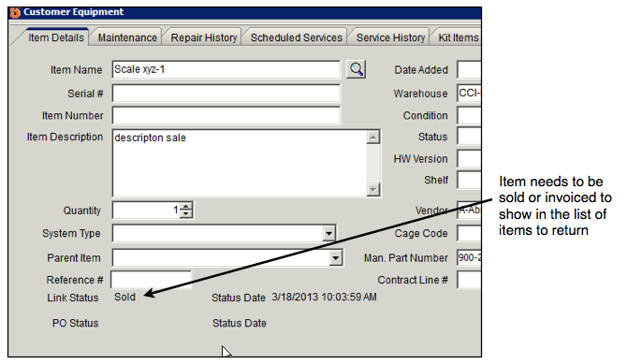Open the Repair History tab
This screenshot has width=642, height=364.
point(203,37)
